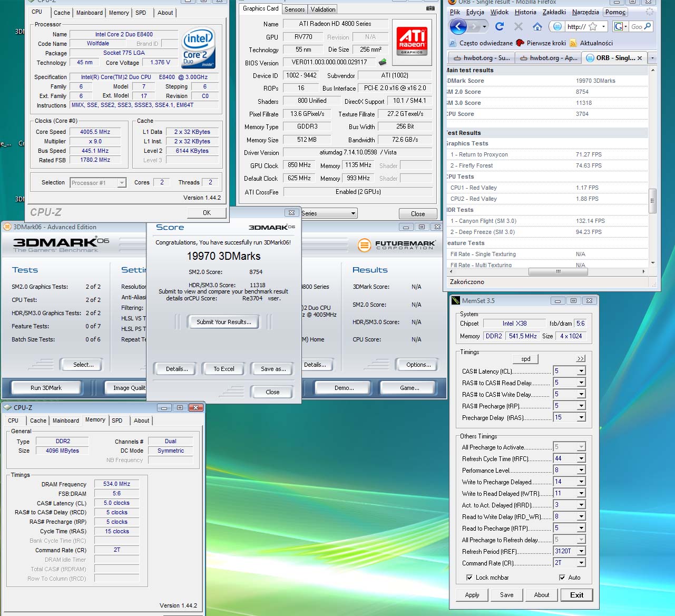Click the spd button in MemSet
The height and width of the screenshot is (616, 675).
point(526,359)
